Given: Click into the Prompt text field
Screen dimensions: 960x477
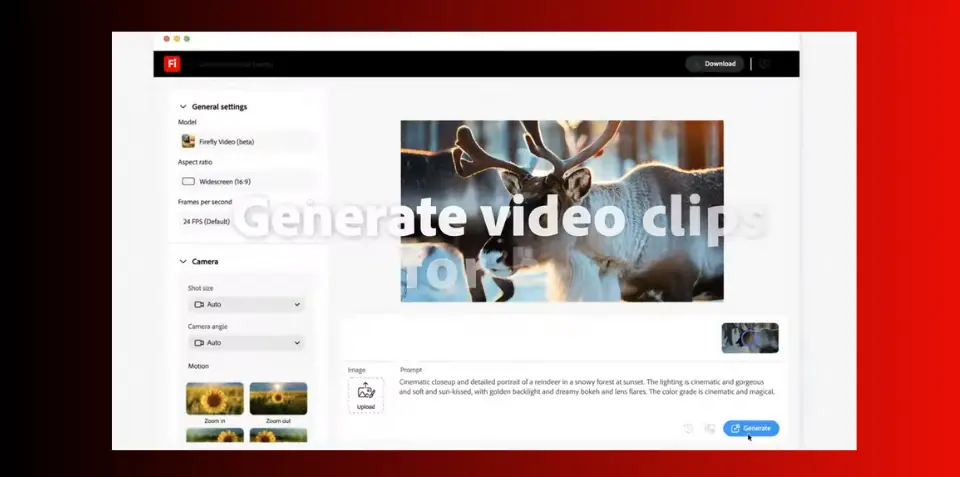Looking at the screenshot, I should tap(587, 387).
